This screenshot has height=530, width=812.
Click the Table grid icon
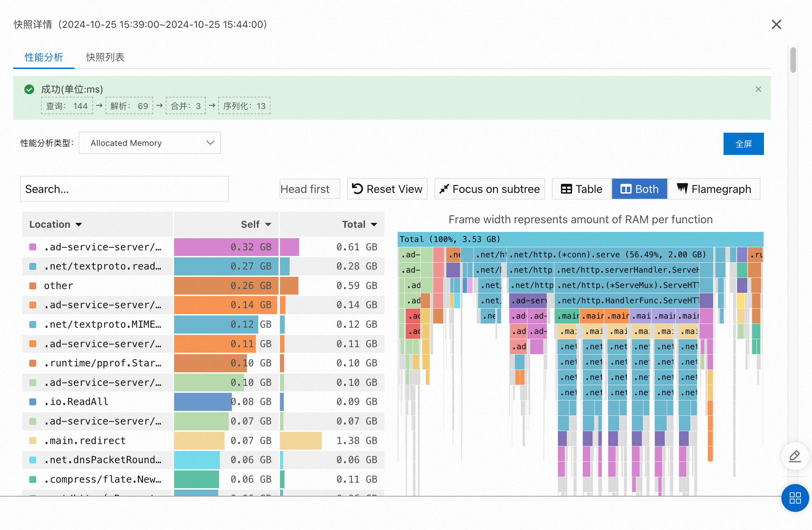pos(566,189)
